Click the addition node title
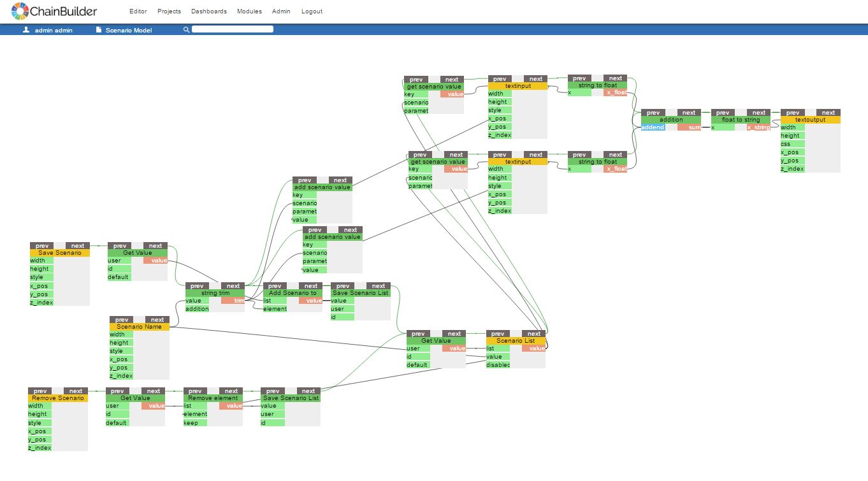The image size is (868, 481). (670, 120)
